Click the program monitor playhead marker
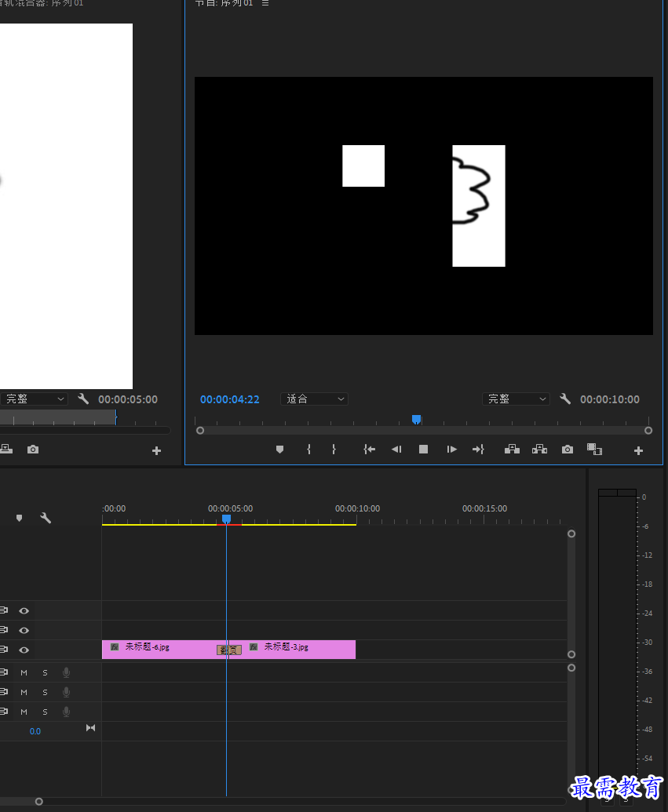668x812 pixels. (x=416, y=419)
